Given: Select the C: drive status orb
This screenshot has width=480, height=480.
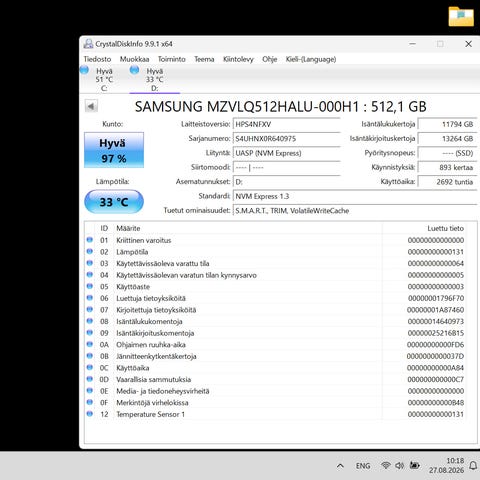Looking at the screenshot, I should tap(84, 70).
